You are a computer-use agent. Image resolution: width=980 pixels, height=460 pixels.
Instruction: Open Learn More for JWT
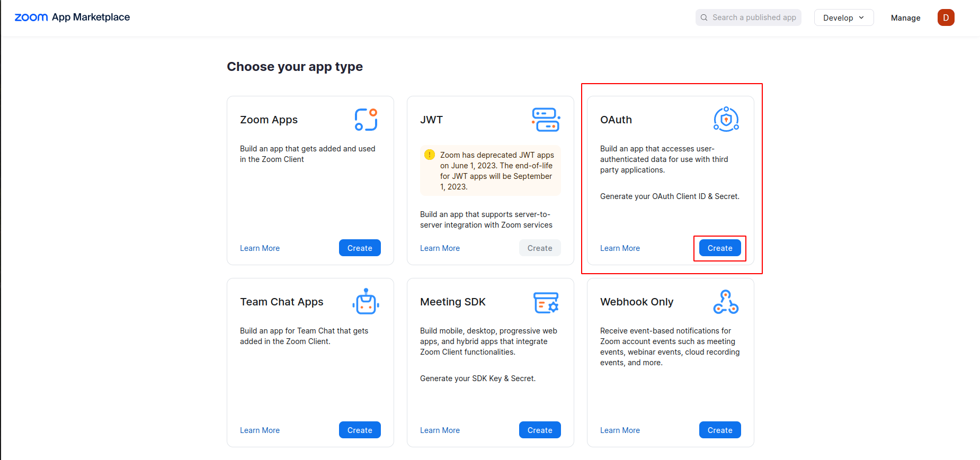point(440,248)
